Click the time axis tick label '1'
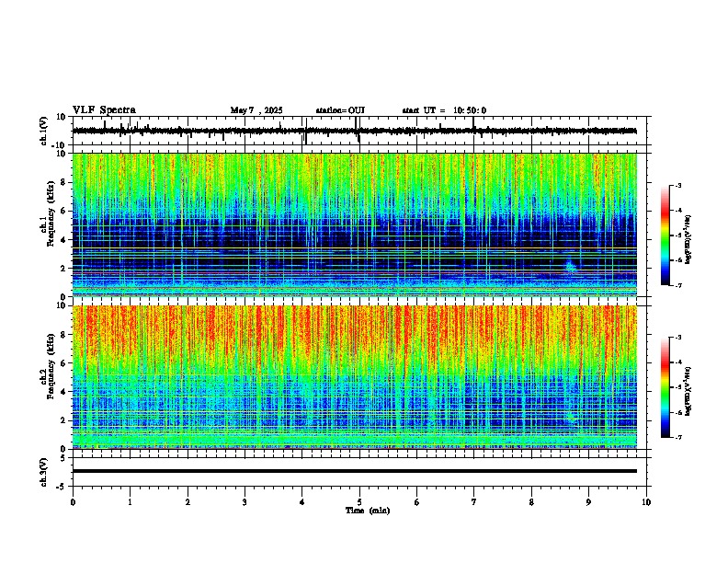Screen dimensions: 728x563 pos(130,502)
